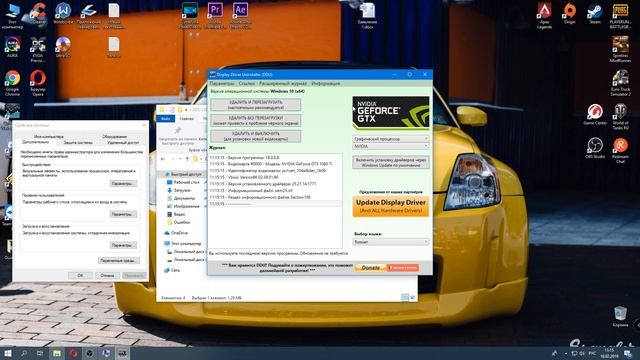Open DDU Информация menu

[326, 83]
